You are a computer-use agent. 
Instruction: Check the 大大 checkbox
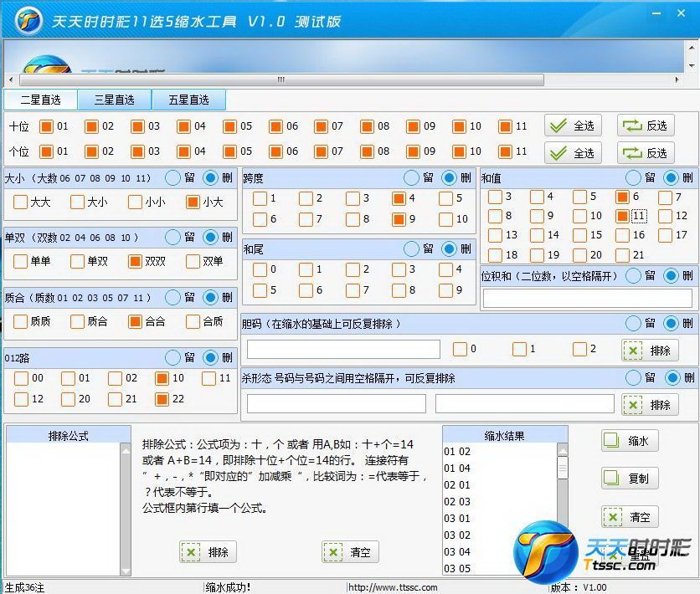[x=20, y=202]
